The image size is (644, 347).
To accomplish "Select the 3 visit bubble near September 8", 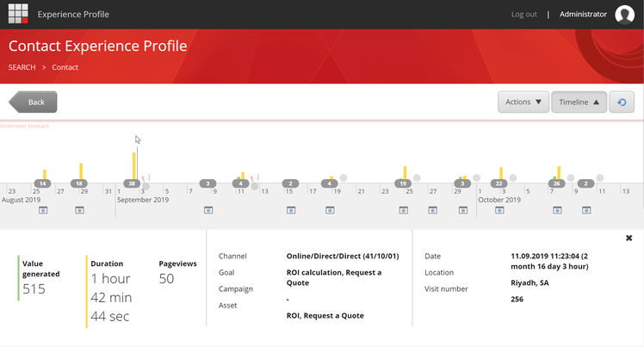I will (x=207, y=183).
